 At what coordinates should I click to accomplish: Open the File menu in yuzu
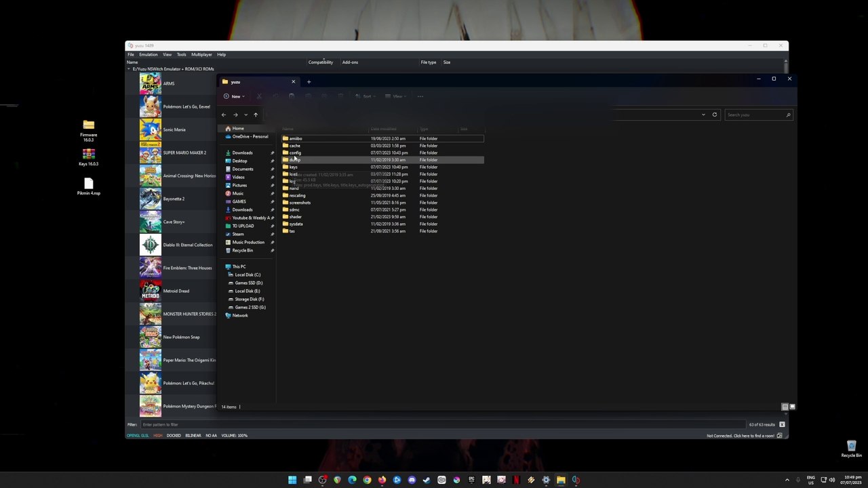(131, 54)
